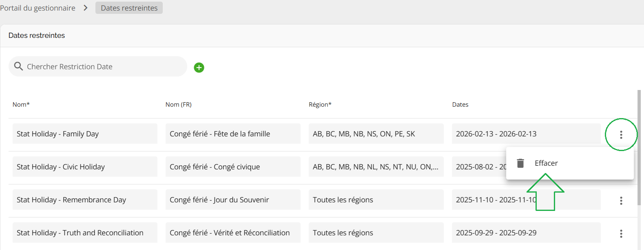Open the region selector for Civic Holiday

(376, 167)
